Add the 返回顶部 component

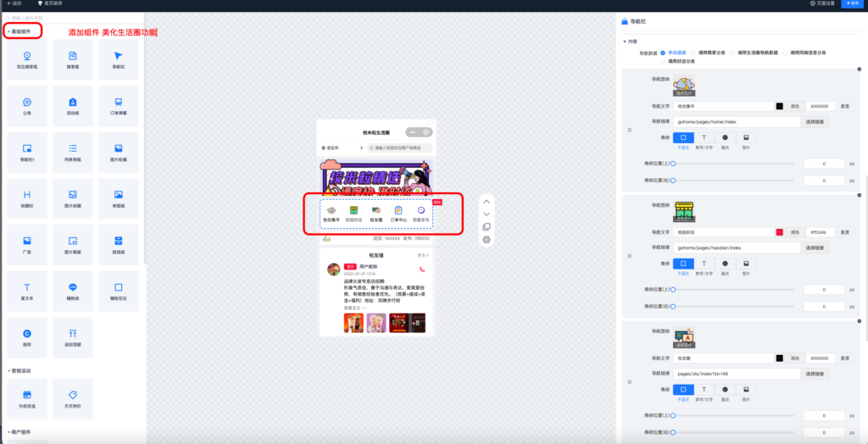73,336
